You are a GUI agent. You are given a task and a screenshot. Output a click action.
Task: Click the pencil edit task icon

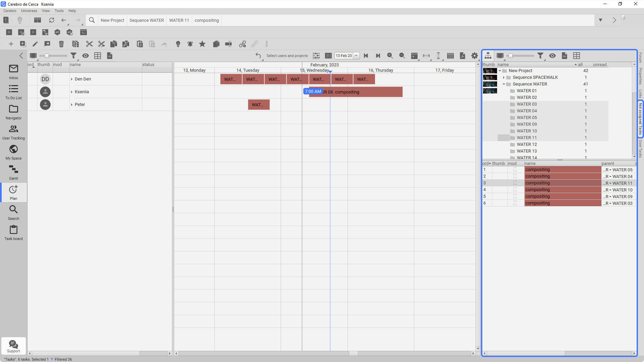(x=35, y=44)
